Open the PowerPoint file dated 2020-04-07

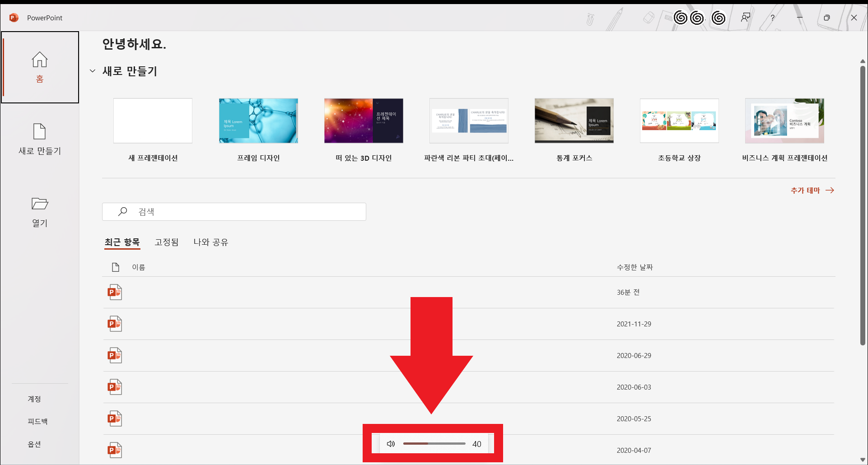click(468, 450)
